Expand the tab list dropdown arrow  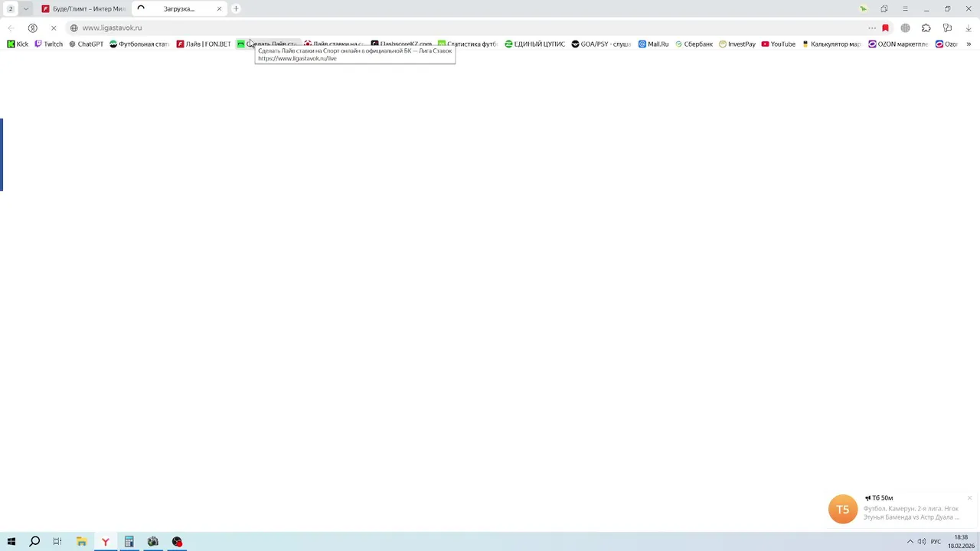pos(25,8)
